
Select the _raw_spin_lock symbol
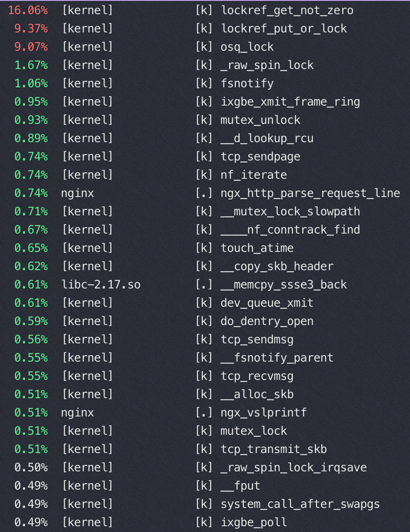pyautogui.click(x=267, y=65)
